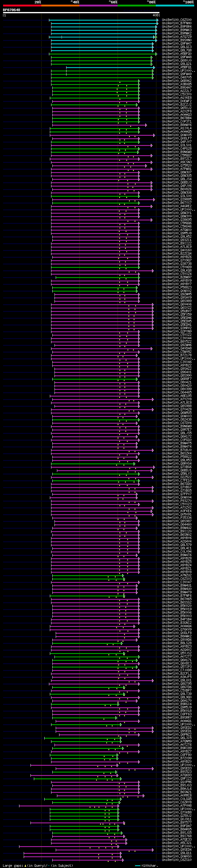Screen dimensions: 197x868
Task: Select the UniRef100_Q680J0 label
Action: click(x=177, y=61)
